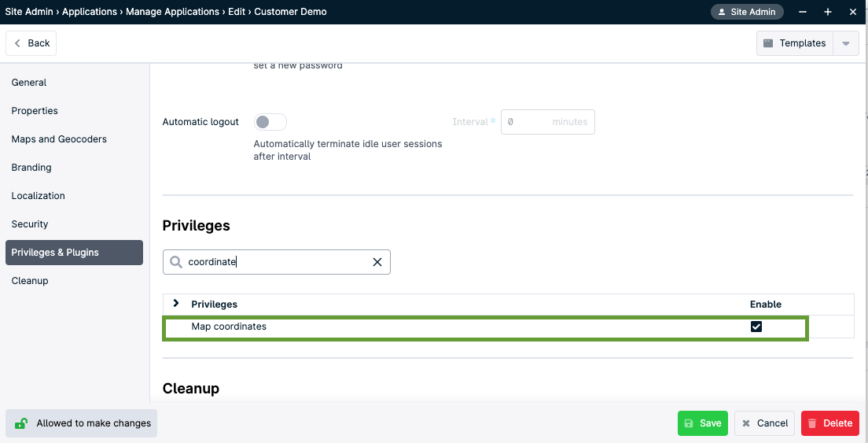Viewport: 868px width, 443px height.
Task: Click Site Admin in breadcrumb
Action: coord(29,12)
